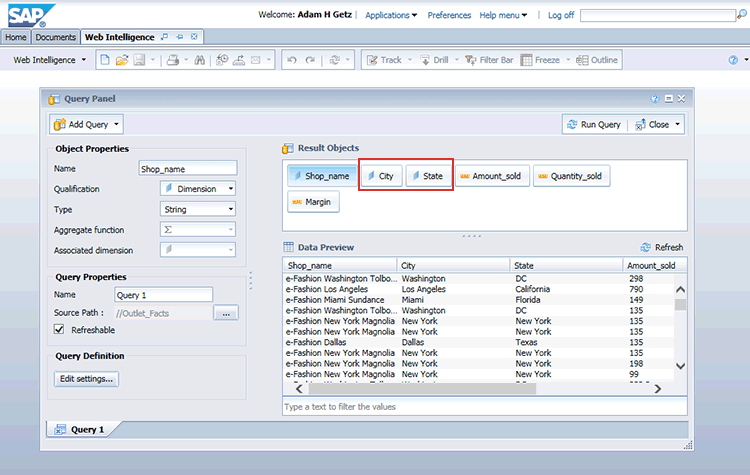This screenshot has width=750, height=475.
Task: Open the History clock icon
Action: (222, 60)
